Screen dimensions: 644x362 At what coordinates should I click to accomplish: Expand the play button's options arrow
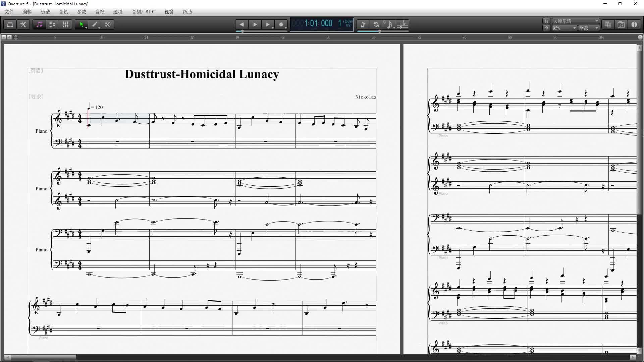(x=272, y=27)
